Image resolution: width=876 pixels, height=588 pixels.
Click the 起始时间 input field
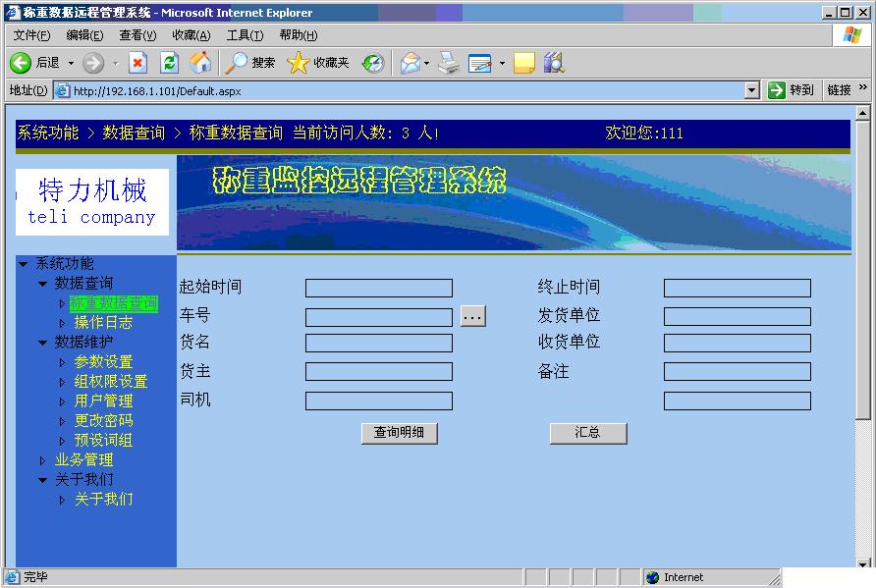click(378, 288)
